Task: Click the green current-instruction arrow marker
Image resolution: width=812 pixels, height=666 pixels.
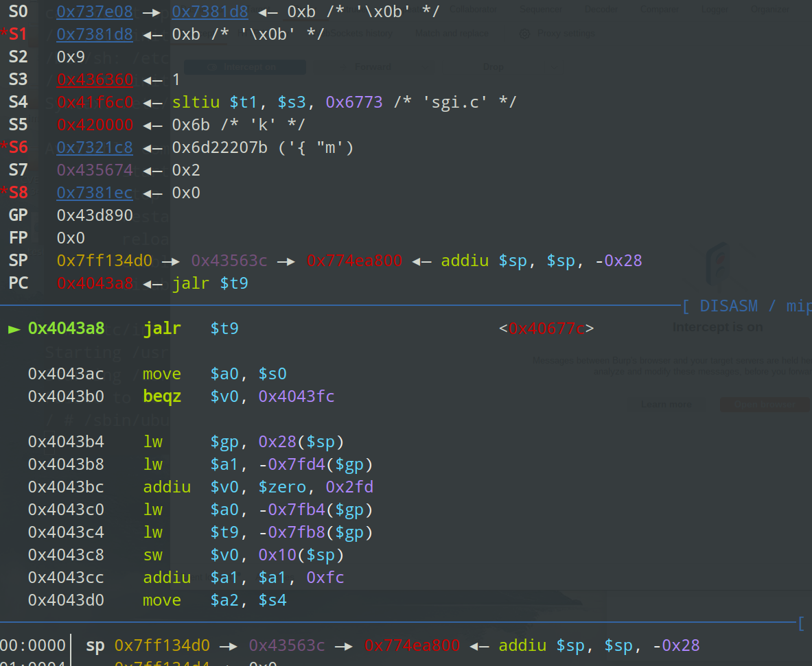Action: pos(14,329)
